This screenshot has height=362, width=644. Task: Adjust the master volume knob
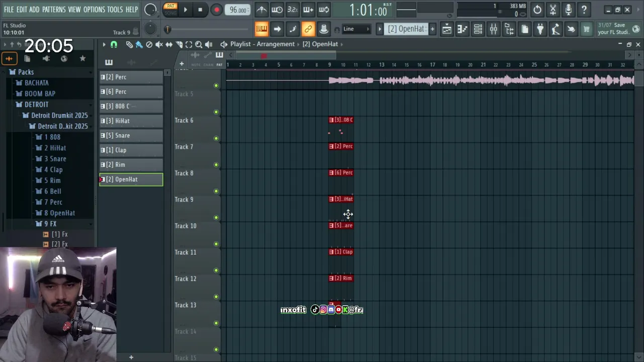tap(150, 10)
